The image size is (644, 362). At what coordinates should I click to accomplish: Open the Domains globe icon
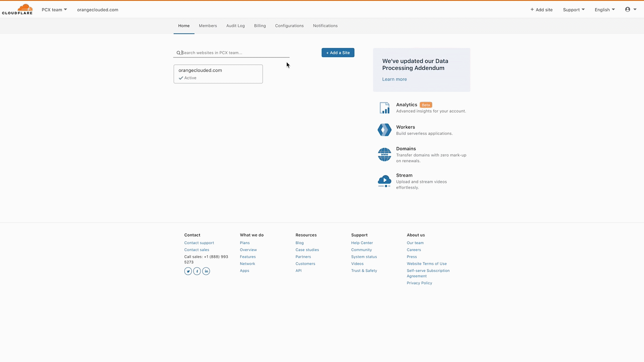(x=384, y=155)
